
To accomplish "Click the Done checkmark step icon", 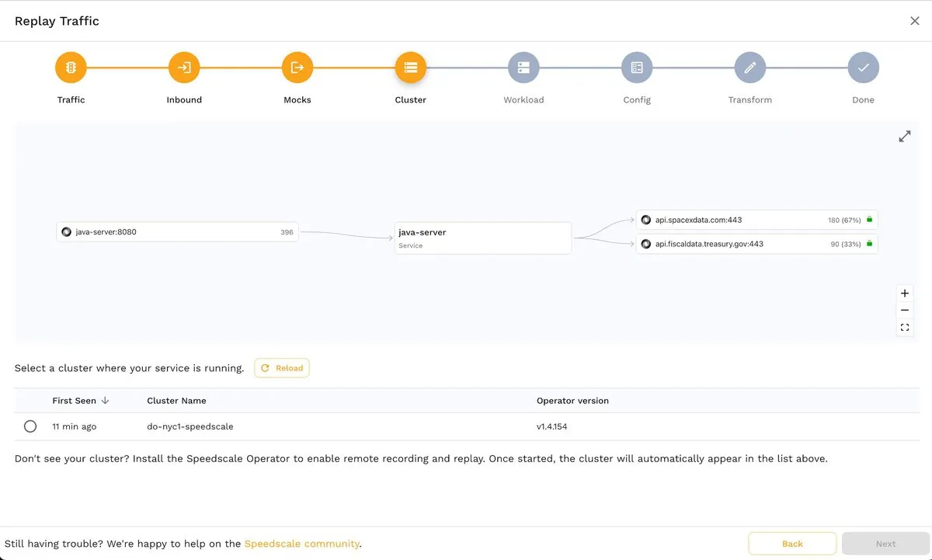I will click(863, 68).
